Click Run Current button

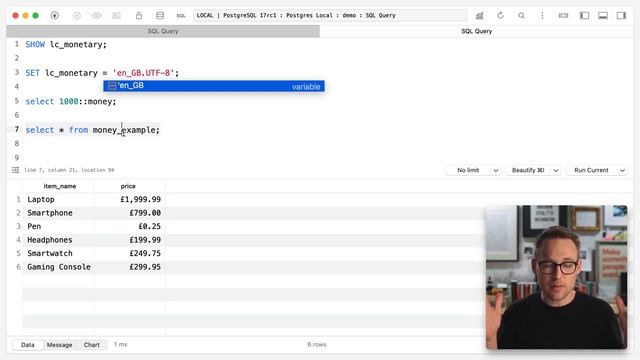[x=591, y=170]
